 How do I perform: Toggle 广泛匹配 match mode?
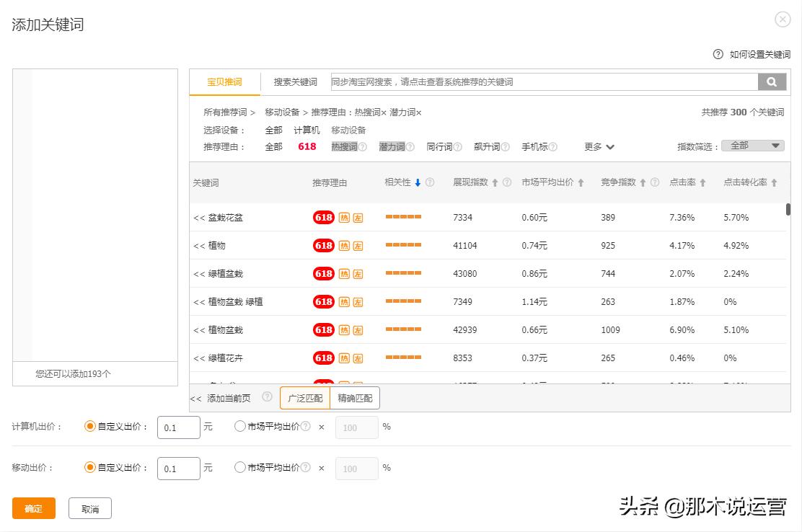[305, 398]
